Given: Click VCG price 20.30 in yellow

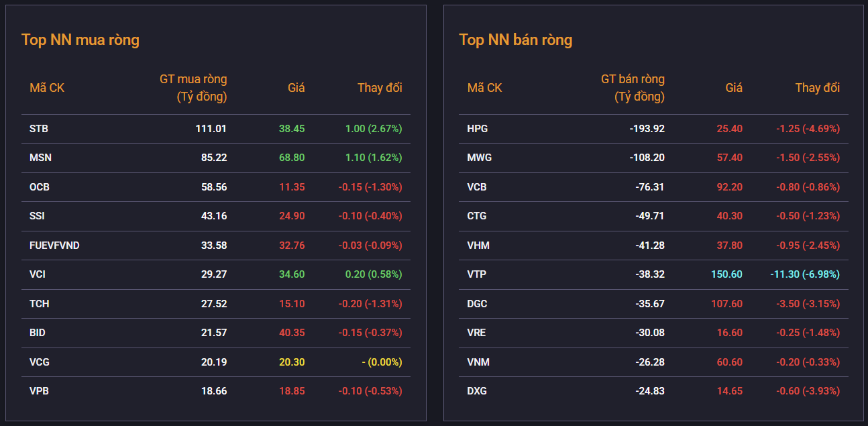Looking at the screenshot, I should (292, 362).
